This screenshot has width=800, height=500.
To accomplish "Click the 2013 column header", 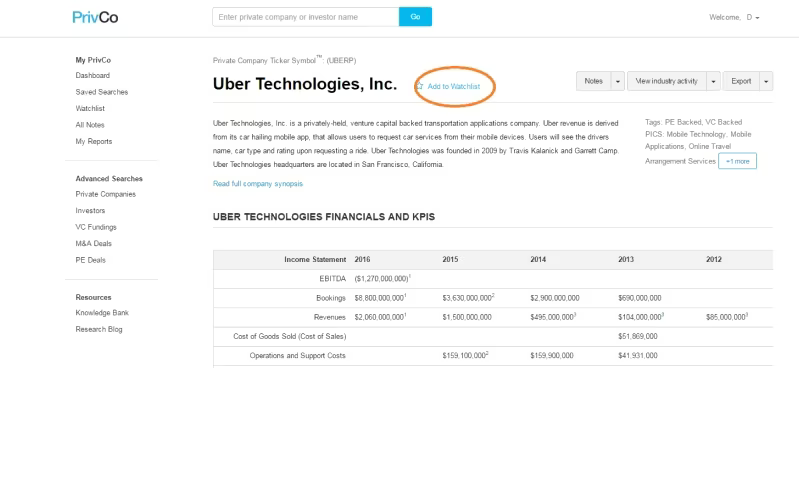I will click(626, 260).
